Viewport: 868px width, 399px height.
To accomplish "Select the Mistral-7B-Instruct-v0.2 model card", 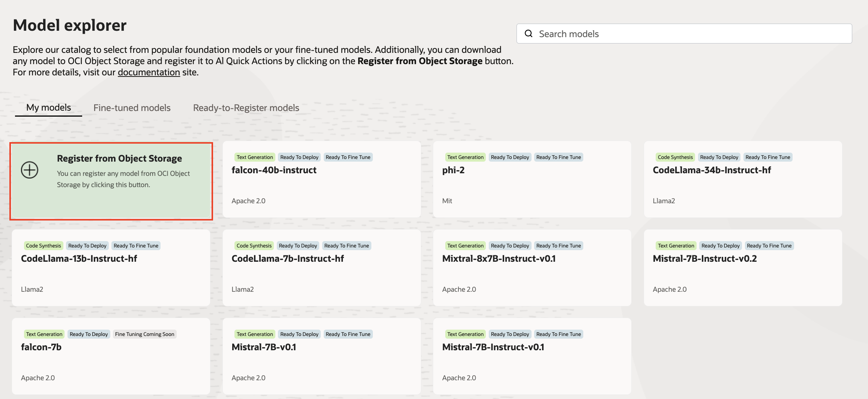I will pos(743,268).
